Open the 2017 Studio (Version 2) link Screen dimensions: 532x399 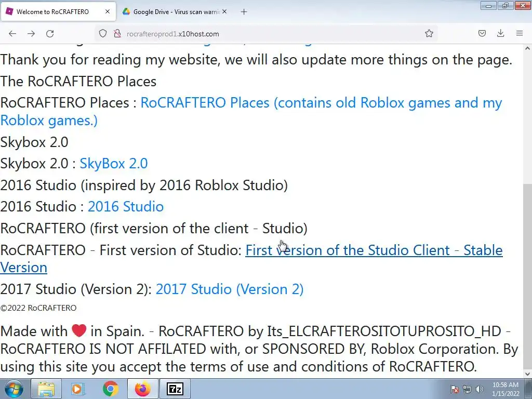[230, 289]
